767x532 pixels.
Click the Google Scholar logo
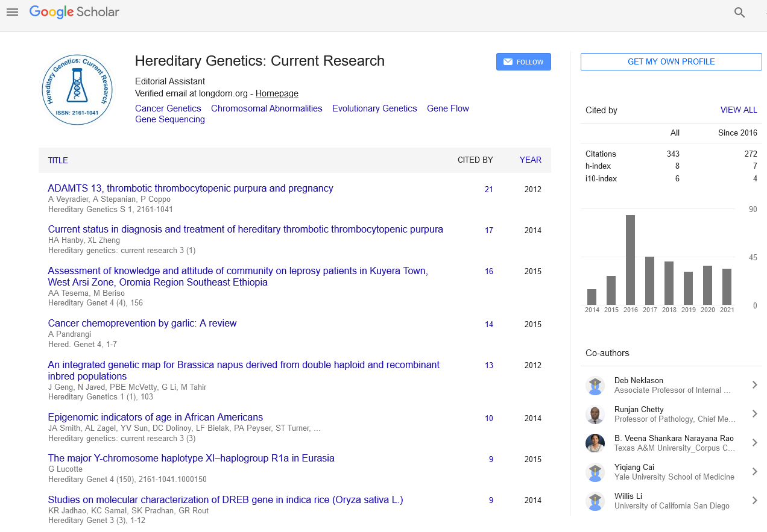point(74,12)
